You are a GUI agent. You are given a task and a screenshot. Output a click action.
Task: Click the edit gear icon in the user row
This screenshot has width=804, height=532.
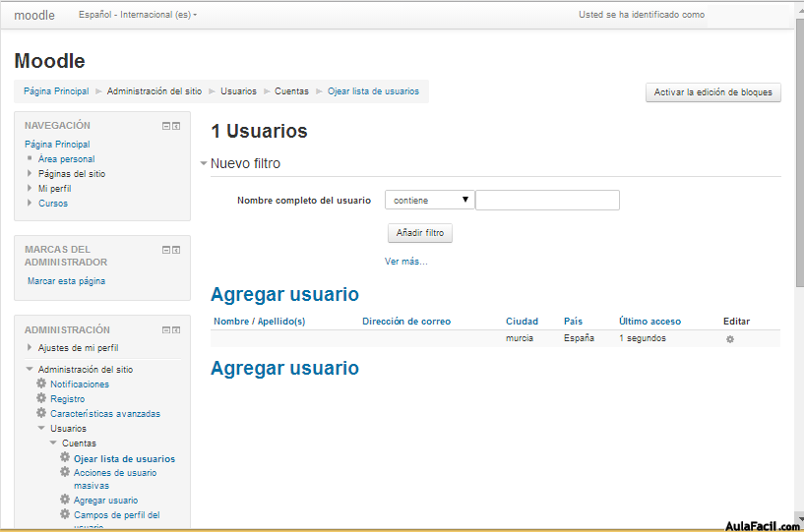(x=730, y=339)
